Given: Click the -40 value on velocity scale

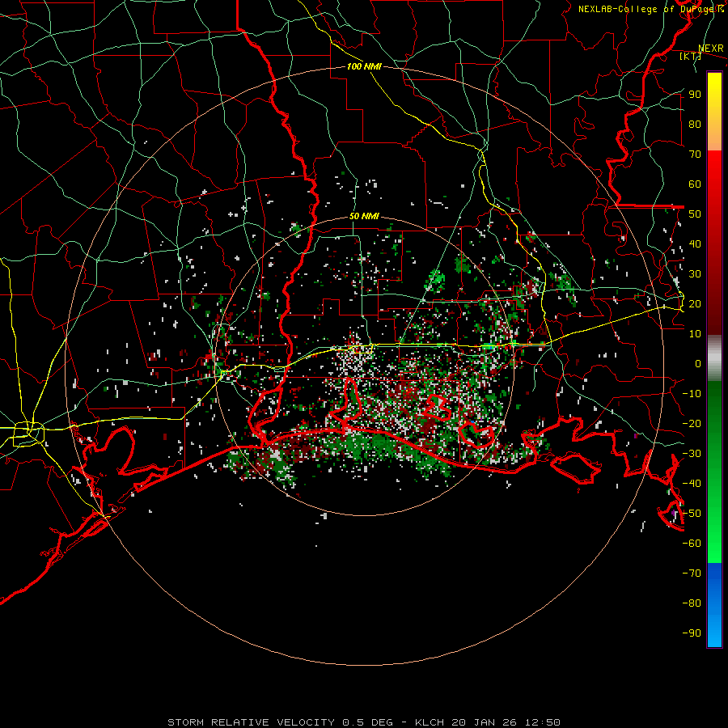Looking at the screenshot, I should [x=692, y=484].
